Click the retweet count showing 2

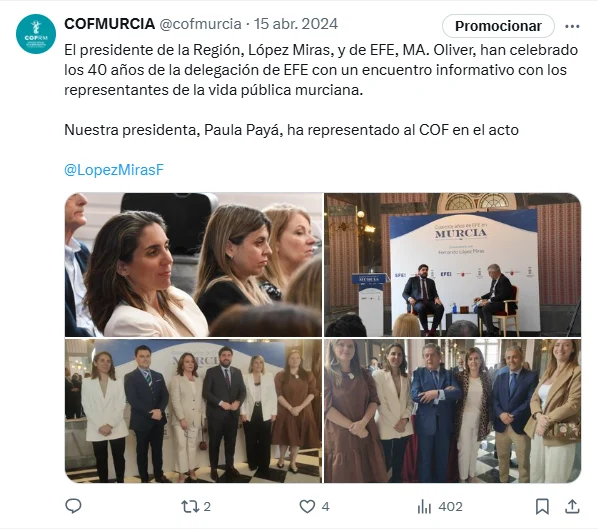pyautogui.click(x=207, y=507)
